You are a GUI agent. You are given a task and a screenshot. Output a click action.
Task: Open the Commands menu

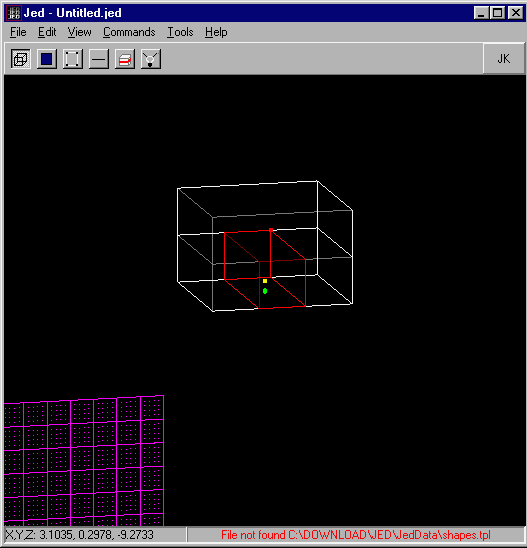[129, 32]
